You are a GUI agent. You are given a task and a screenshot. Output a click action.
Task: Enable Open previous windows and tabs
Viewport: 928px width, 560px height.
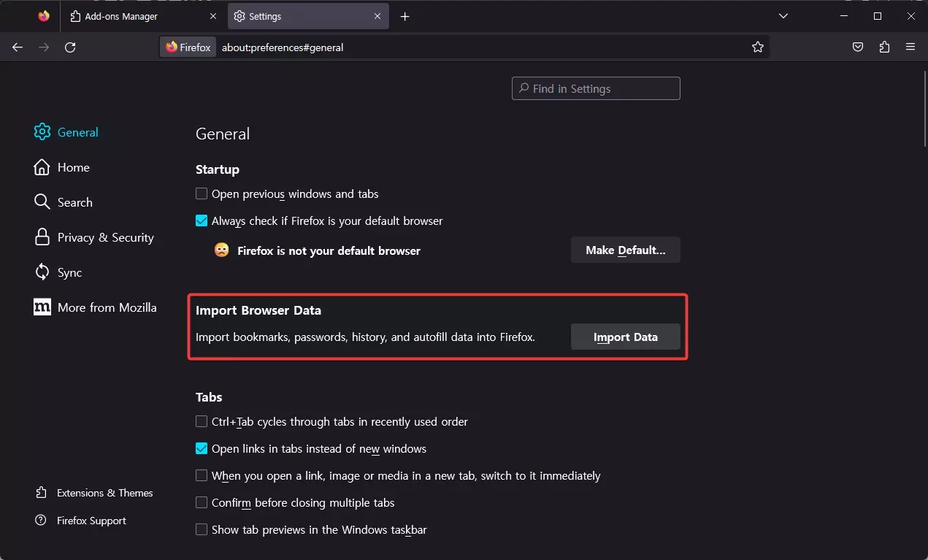pos(202,194)
